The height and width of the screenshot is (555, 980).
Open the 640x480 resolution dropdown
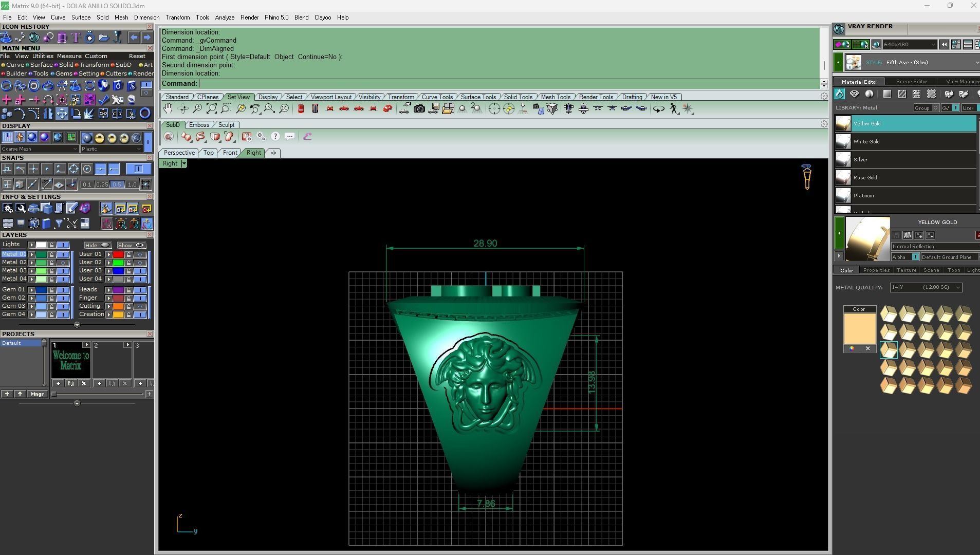(x=909, y=45)
